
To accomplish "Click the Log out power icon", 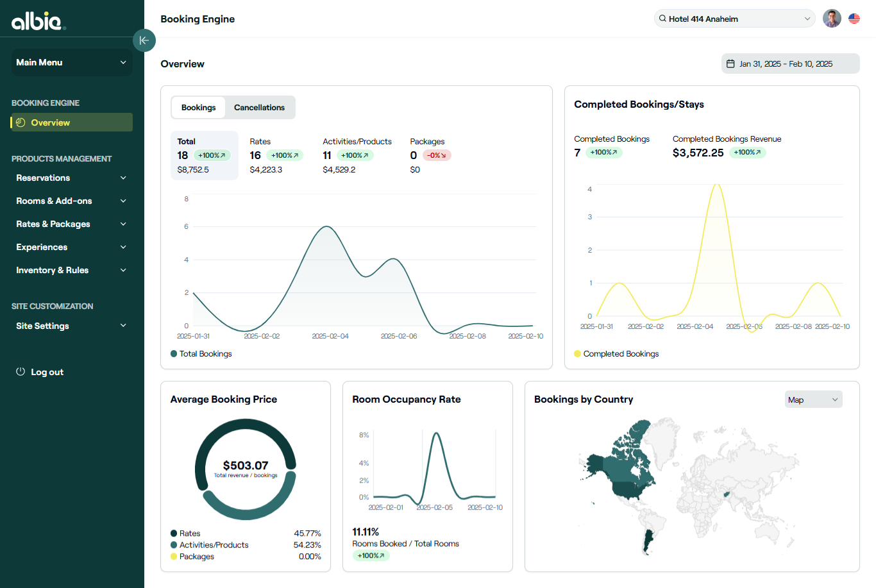I will pos(21,372).
